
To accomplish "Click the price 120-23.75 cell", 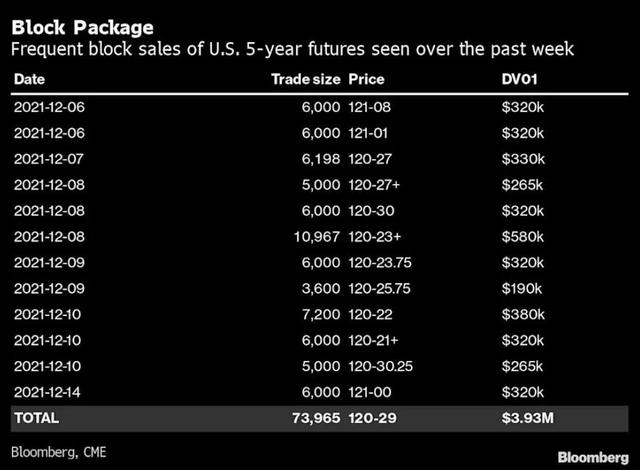I will point(384,262).
